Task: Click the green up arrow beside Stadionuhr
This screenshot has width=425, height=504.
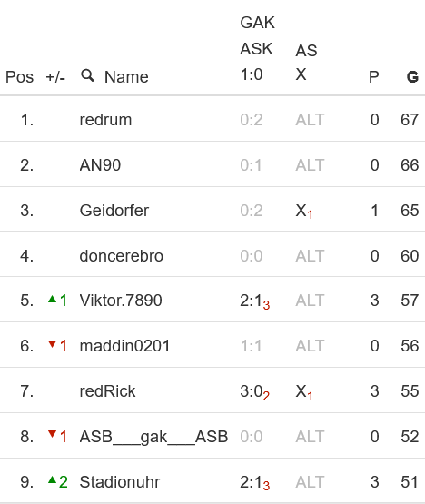Action: (x=52, y=480)
